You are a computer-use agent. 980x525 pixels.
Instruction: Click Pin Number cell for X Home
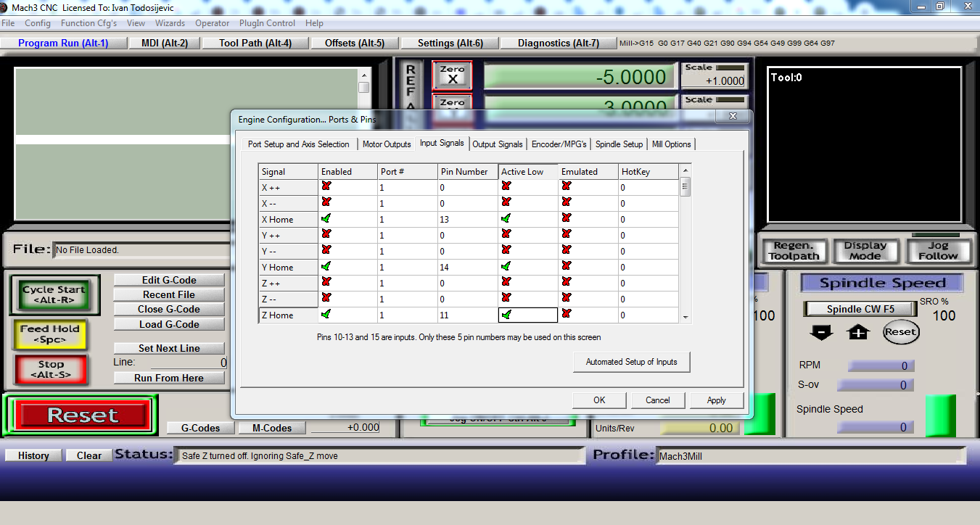[468, 218]
